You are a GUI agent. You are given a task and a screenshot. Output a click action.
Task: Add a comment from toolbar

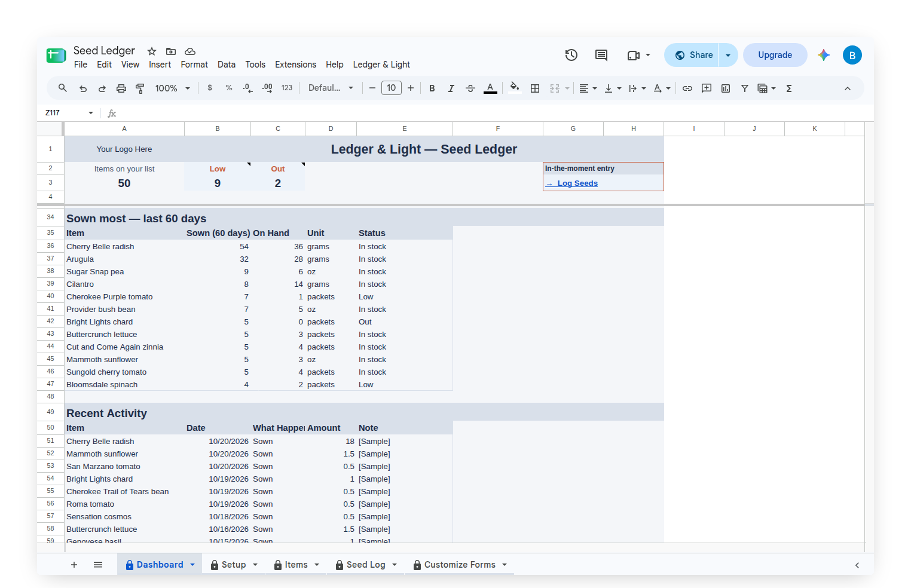tap(707, 88)
